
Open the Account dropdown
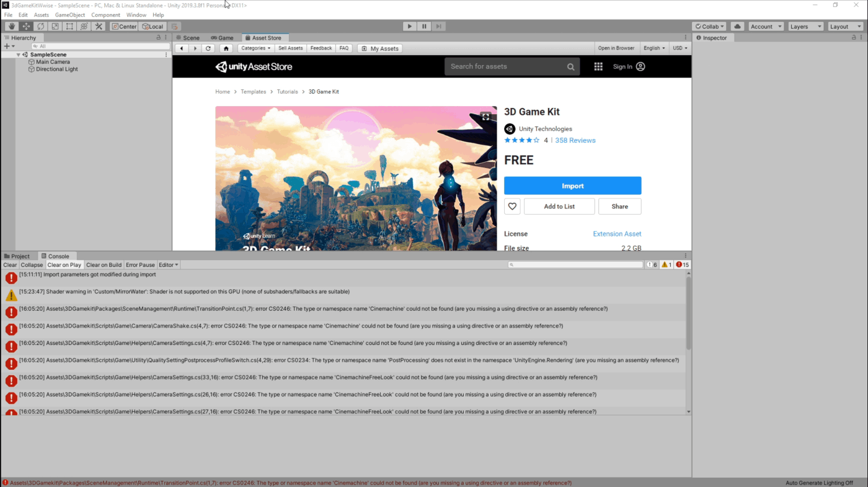tap(765, 26)
